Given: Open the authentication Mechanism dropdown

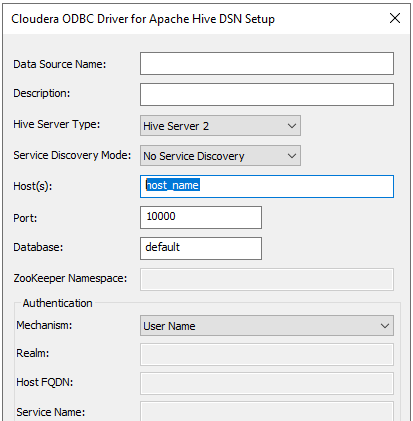Looking at the screenshot, I should (x=267, y=326).
